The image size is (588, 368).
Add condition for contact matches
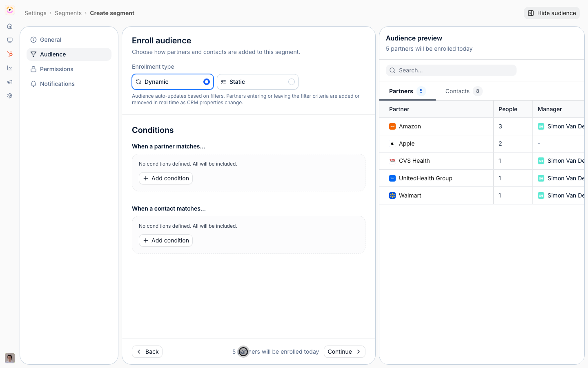(166, 240)
